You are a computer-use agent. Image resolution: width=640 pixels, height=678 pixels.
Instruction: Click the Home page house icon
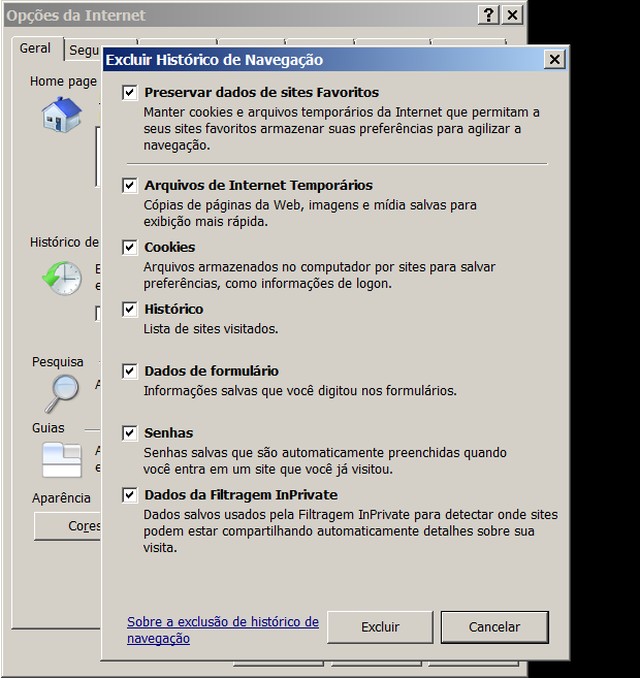61,115
